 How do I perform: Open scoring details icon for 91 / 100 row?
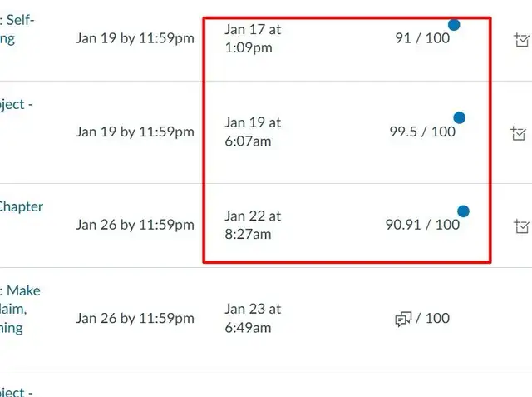tap(522, 39)
